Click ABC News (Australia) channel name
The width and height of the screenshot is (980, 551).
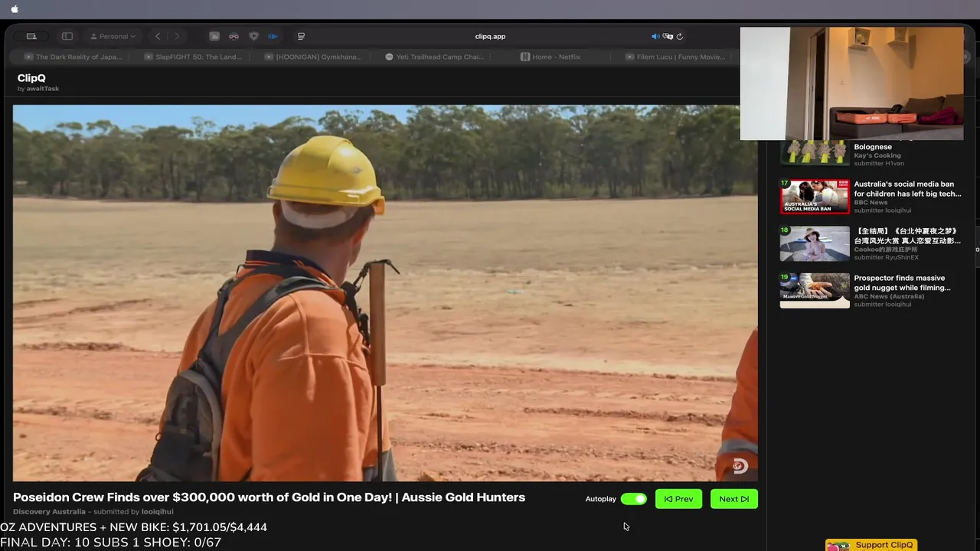click(x=889, y=296)
